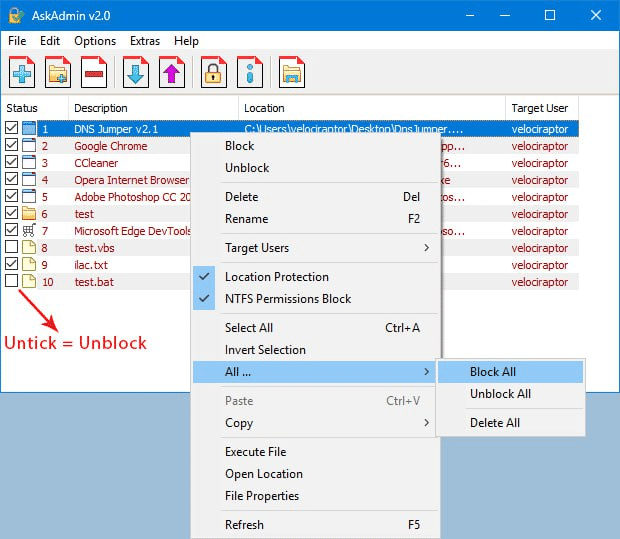The width and height of the screenshot is (620, 539).
Task: Choose Block All from the submenu
Action: [x=493, y=372]
